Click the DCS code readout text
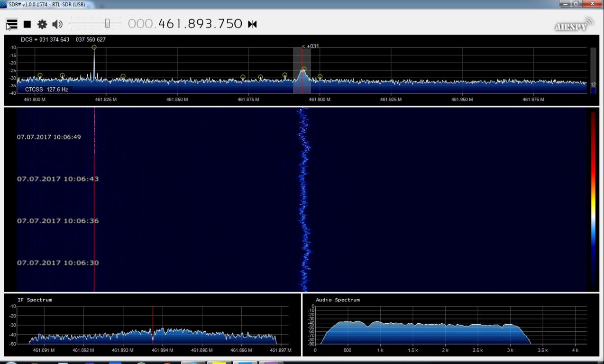This screenshot has width=604, height=364. coord(63,40)
